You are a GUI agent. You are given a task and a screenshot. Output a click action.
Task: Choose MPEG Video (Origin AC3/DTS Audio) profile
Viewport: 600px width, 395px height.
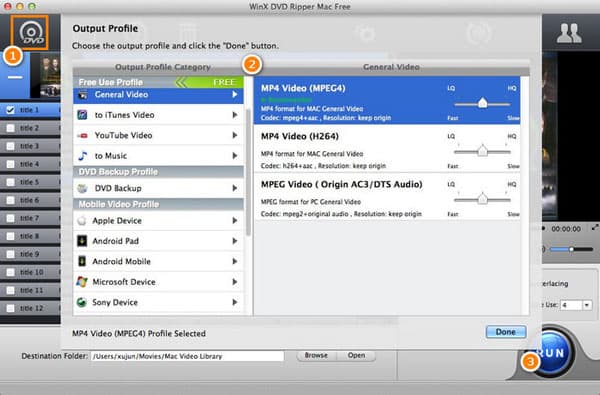coord(387,197)
